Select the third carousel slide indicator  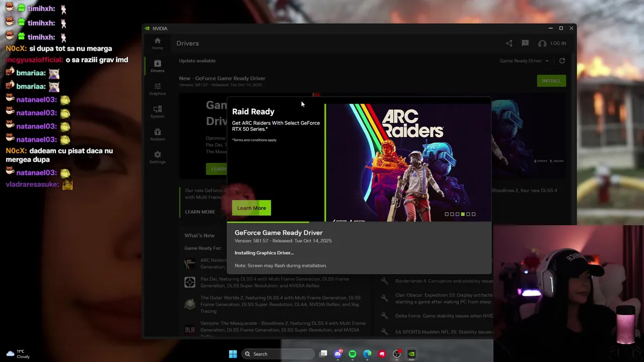(457, 214)
